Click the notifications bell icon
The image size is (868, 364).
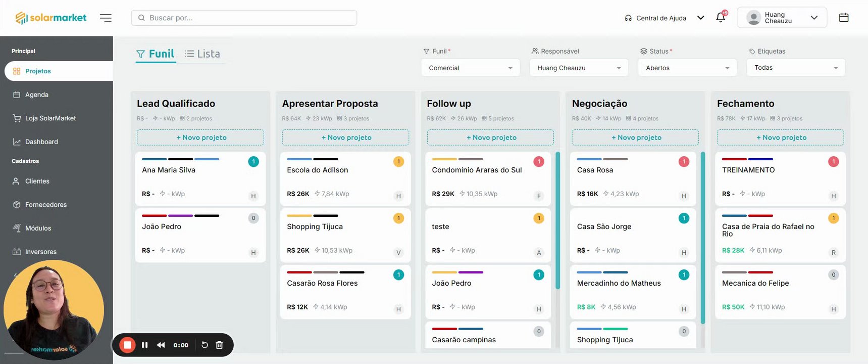pos(721,18)
